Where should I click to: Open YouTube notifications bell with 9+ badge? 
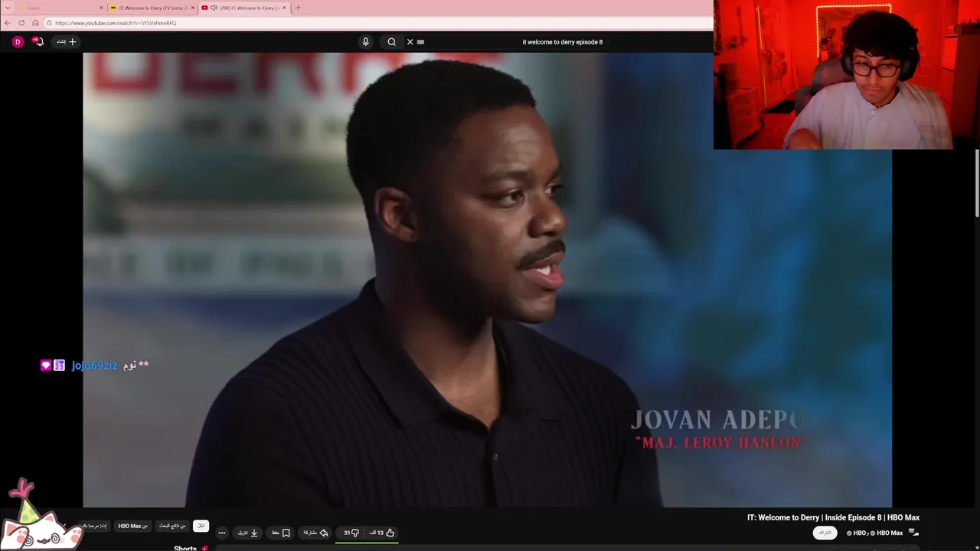[38, 41]
